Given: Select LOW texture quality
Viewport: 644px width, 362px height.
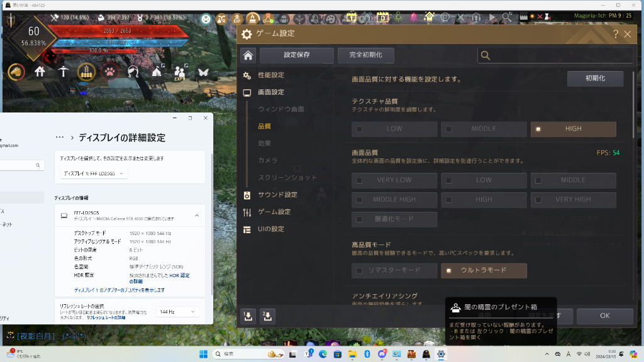Looking at the screenshot, I should coord(394,129).
